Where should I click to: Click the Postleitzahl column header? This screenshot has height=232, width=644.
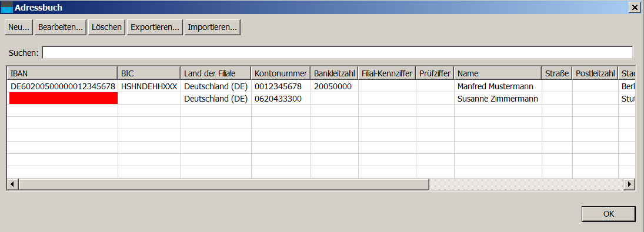(595, 73)
